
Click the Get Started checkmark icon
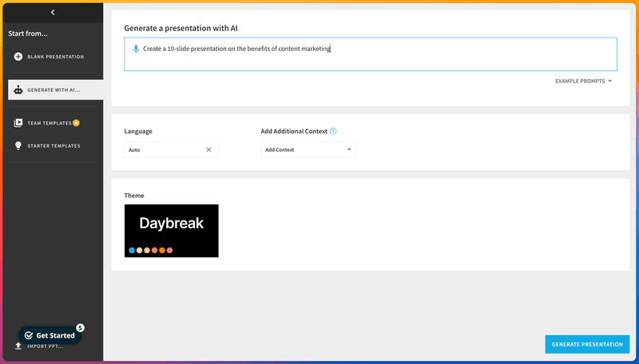[29, 335]
